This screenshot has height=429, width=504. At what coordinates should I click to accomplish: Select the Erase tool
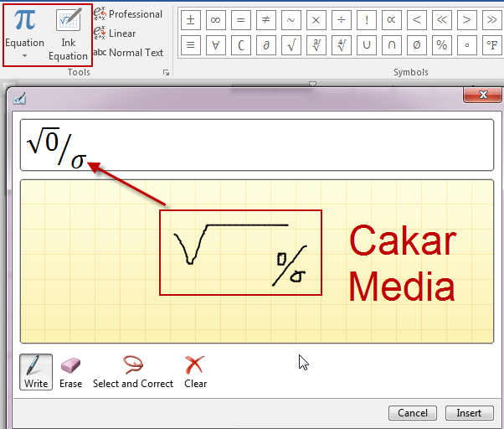pyautogui.click(x=70, y=372)
